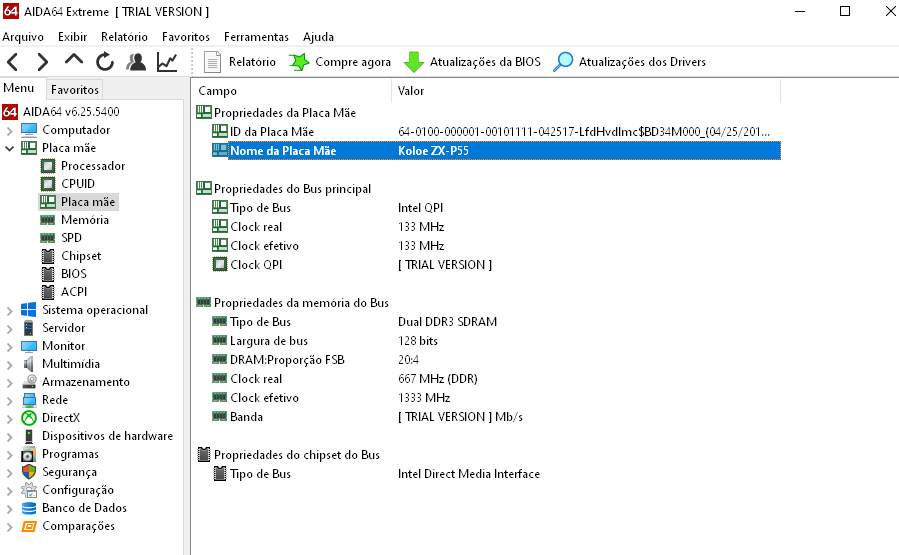The height and width of the screenshot is (555, 899).
Task: Select the Banco de Dados icon
Action: tap(29, 508)
